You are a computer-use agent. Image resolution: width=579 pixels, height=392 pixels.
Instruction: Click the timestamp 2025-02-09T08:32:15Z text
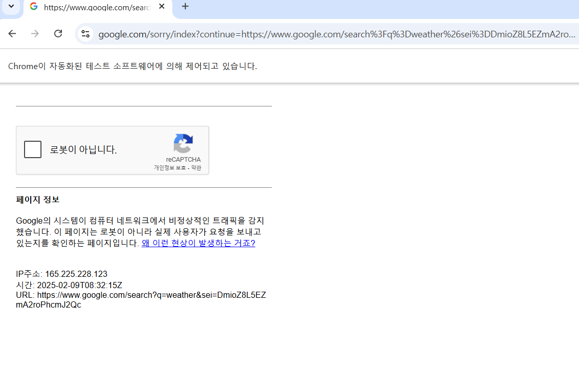(79, 286)
